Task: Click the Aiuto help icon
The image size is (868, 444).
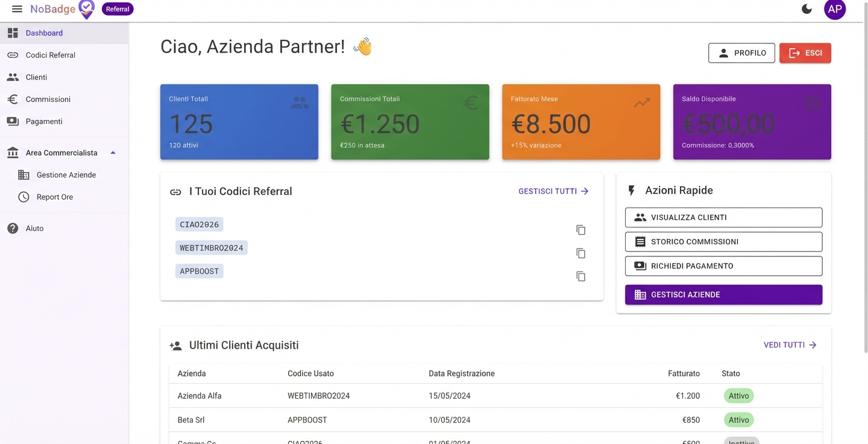Action: point(12,228)
